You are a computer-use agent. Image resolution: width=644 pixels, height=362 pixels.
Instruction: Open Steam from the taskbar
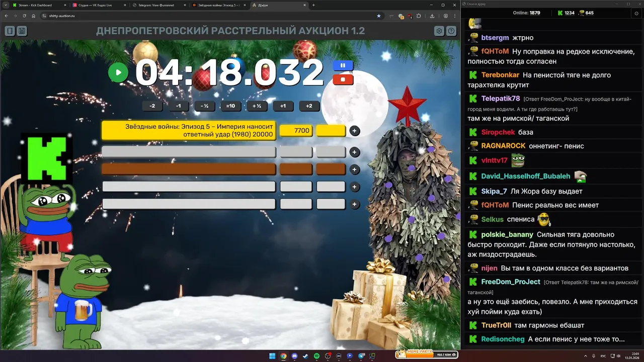point(305,356)
